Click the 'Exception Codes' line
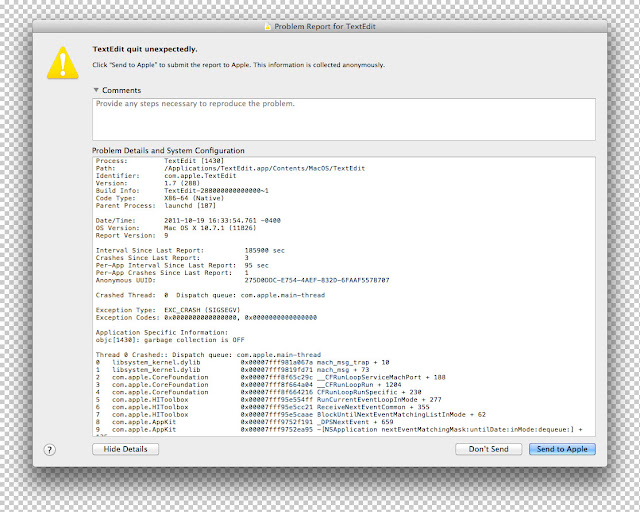The image size is (640, 512). click(206, 317)
